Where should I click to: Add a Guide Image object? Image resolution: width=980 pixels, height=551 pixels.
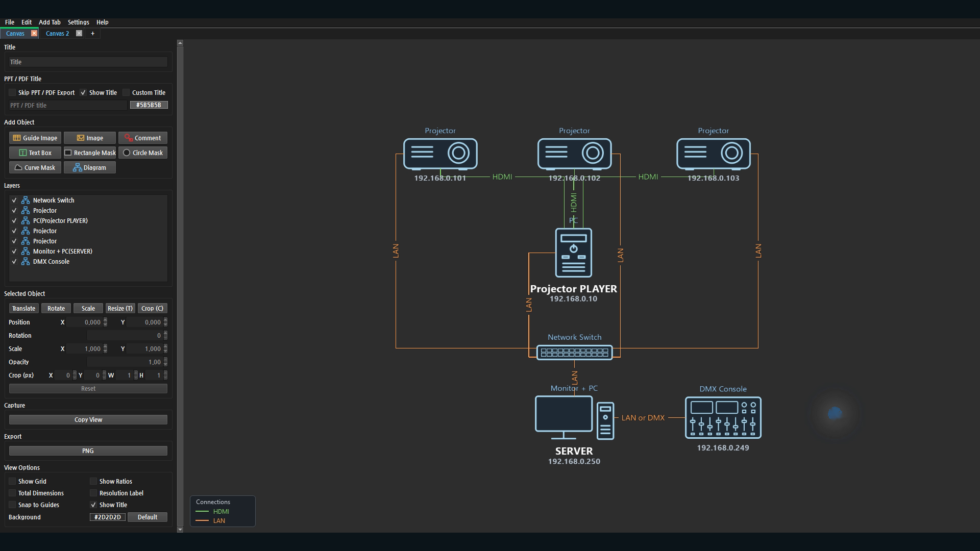click(x=35, y=138)
